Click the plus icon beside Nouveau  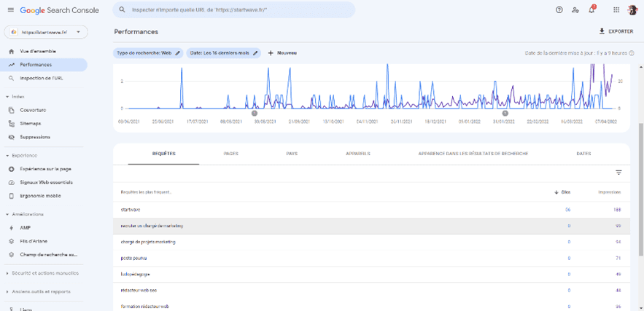click(x=271, y=53)
